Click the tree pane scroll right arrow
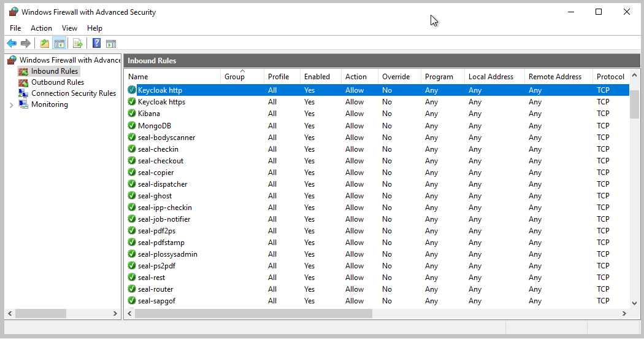This screenshot has height=339, width=644. tap(115, 313)
